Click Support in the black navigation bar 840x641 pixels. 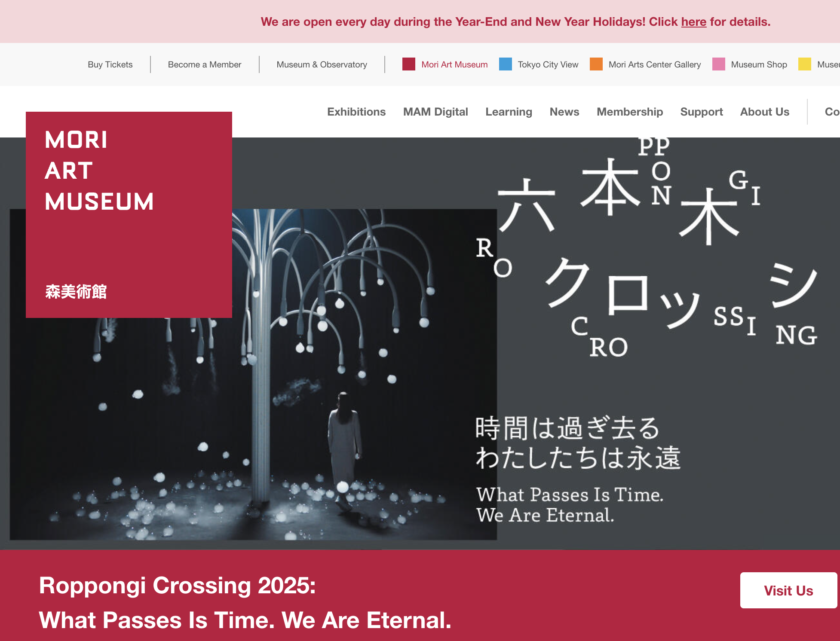702,112
